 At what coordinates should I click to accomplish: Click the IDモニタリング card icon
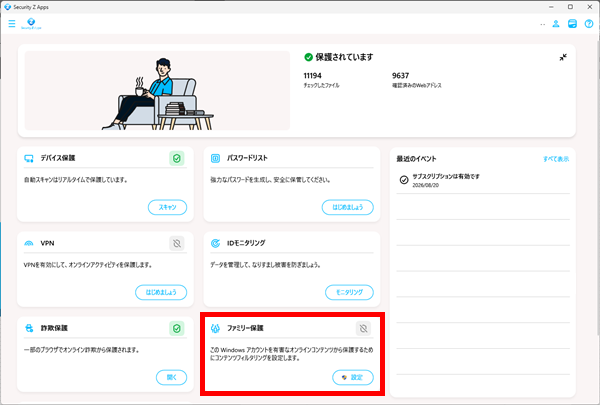click(x=215, y=243)
